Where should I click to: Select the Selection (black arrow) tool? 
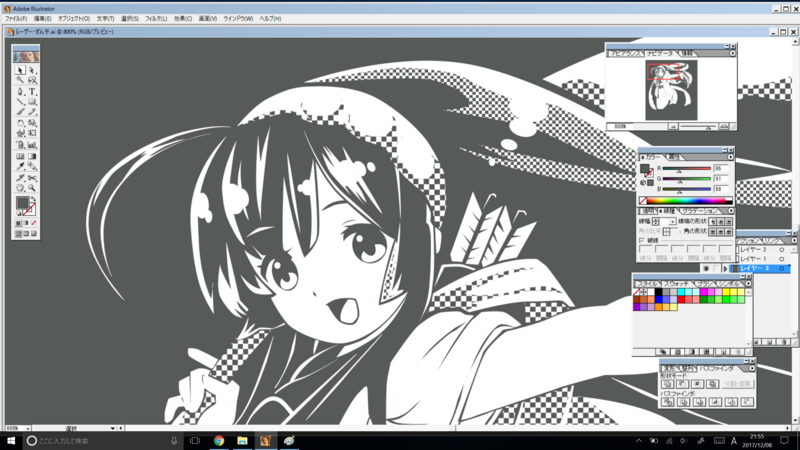[x=20, y=70]
